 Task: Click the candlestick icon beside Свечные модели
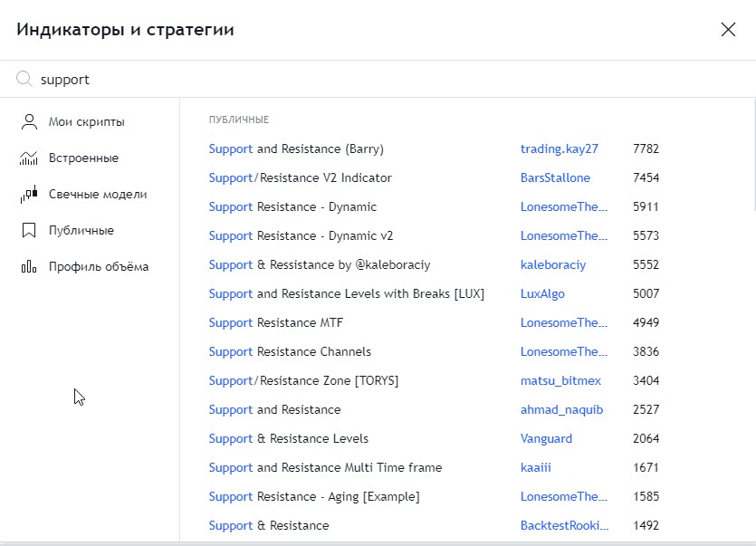coord(29,194)
